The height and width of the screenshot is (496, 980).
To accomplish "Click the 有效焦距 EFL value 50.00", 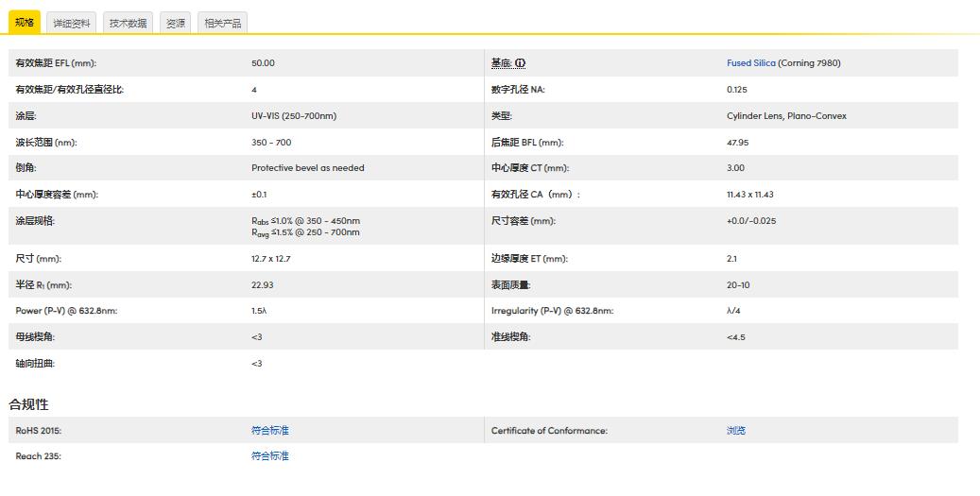I will click(263, 63).
